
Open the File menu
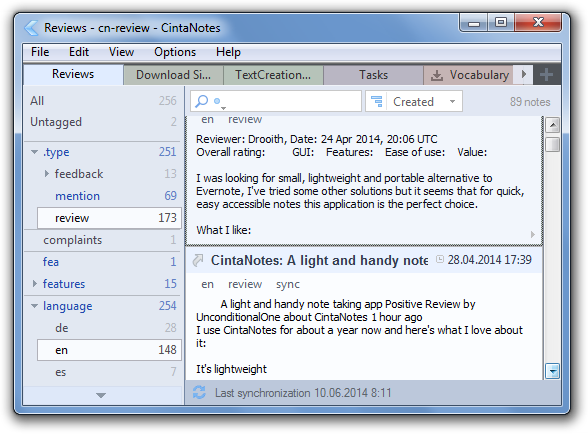point(40,52)
